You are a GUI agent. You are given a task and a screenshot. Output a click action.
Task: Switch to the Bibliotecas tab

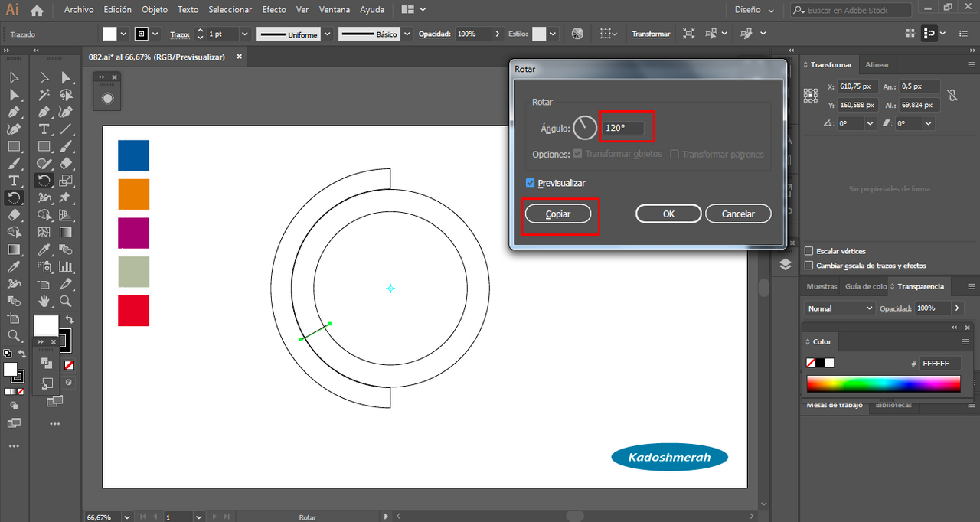click(x=893, y=405)
